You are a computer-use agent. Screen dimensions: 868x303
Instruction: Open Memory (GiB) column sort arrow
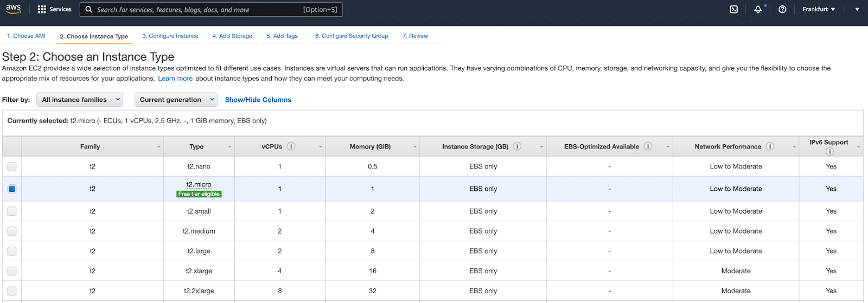pos(415,147)
